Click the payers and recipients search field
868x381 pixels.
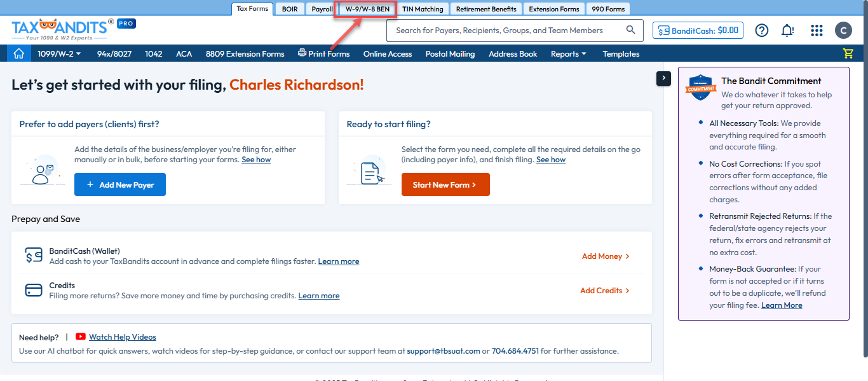click(x=515, y=30)
